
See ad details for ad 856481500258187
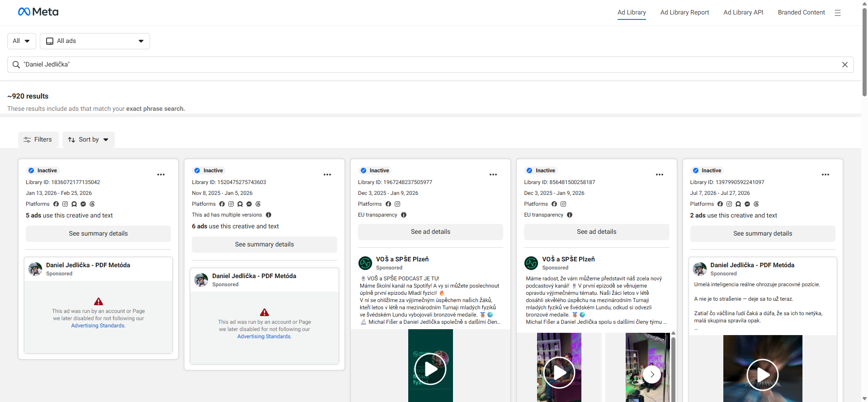click(597, 232)
